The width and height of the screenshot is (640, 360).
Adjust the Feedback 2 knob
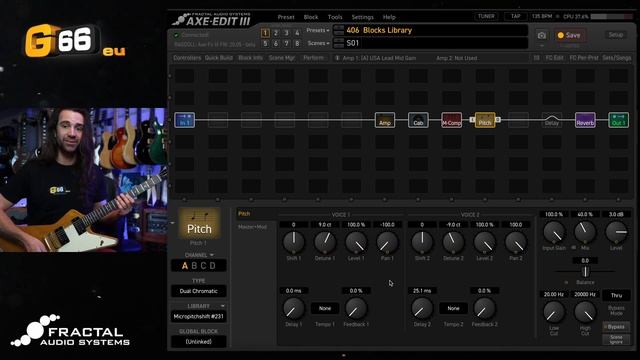[x=484, y=309]
